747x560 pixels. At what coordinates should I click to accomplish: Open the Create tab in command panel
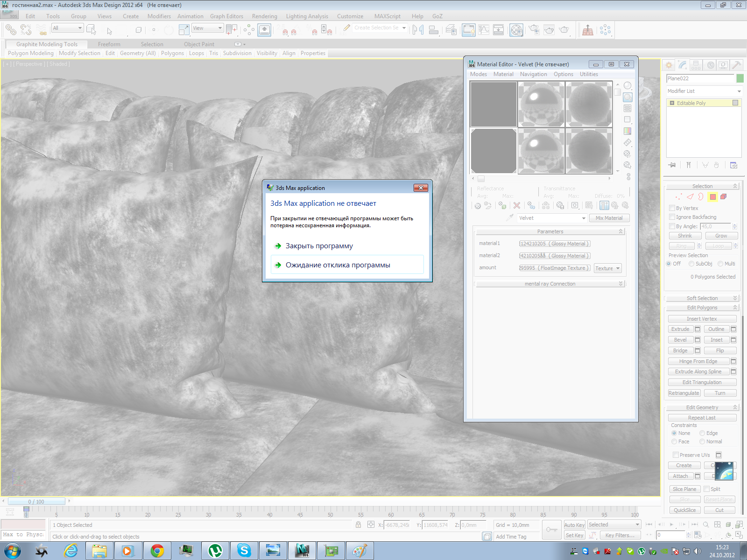point(669,65)
